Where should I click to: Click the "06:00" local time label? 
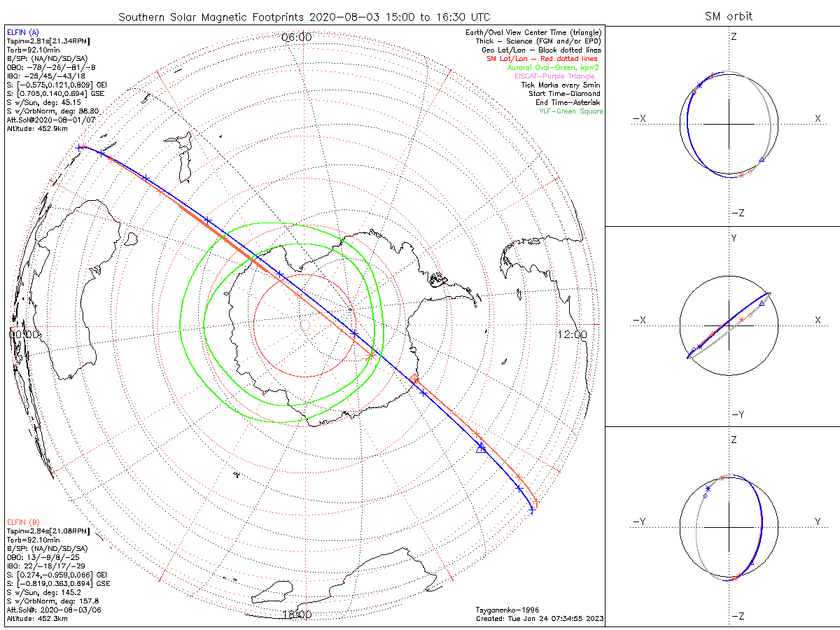[296, 36]
